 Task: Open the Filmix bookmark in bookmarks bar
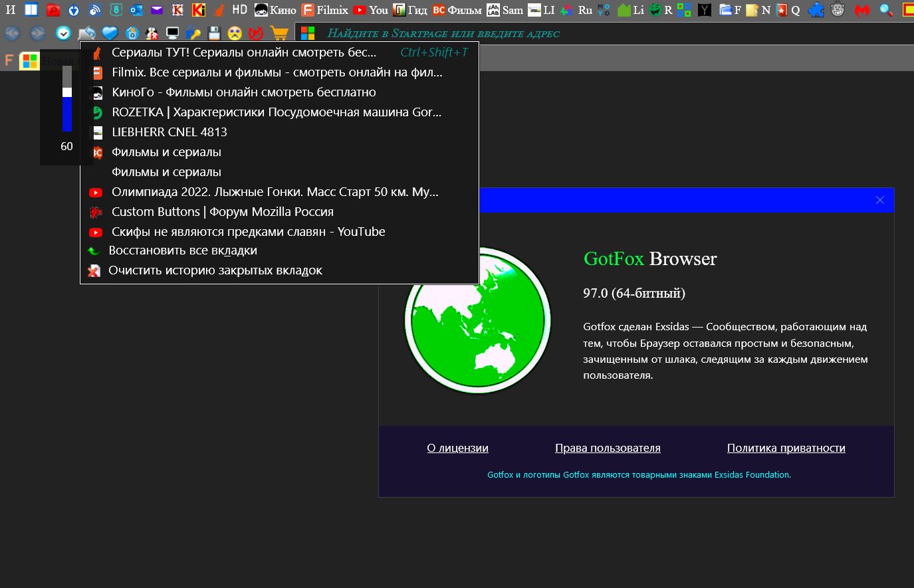click(x=324, y=10)
